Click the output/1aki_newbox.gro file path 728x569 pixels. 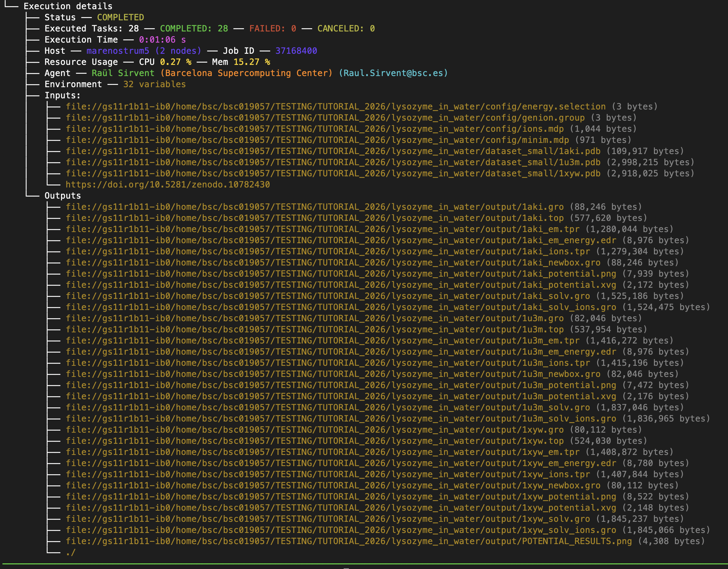(x=333, y=263)
